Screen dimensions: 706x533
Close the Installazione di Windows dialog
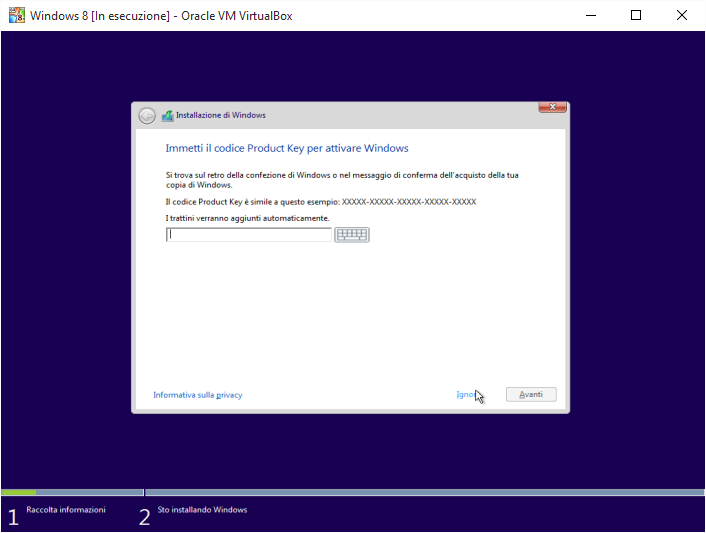coord(552,107)
